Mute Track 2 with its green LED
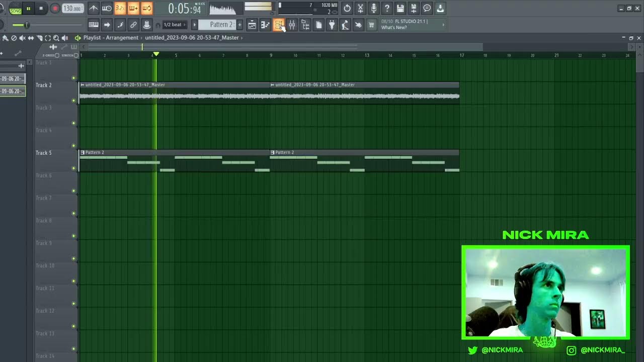Image resolution: width=644 pixels, height=362 pixels. pos(73,101)
